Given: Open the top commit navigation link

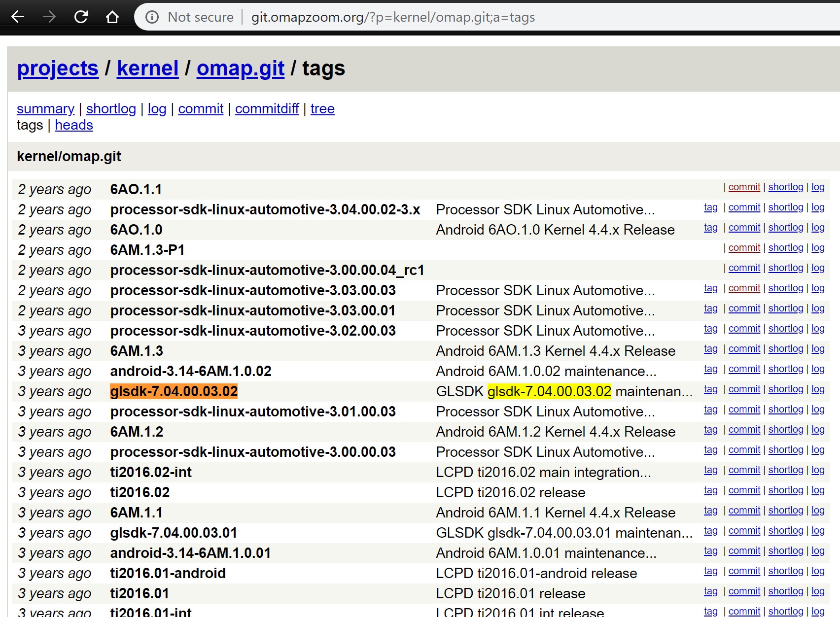Looking at the screenshot, I should tap(201, 108).
